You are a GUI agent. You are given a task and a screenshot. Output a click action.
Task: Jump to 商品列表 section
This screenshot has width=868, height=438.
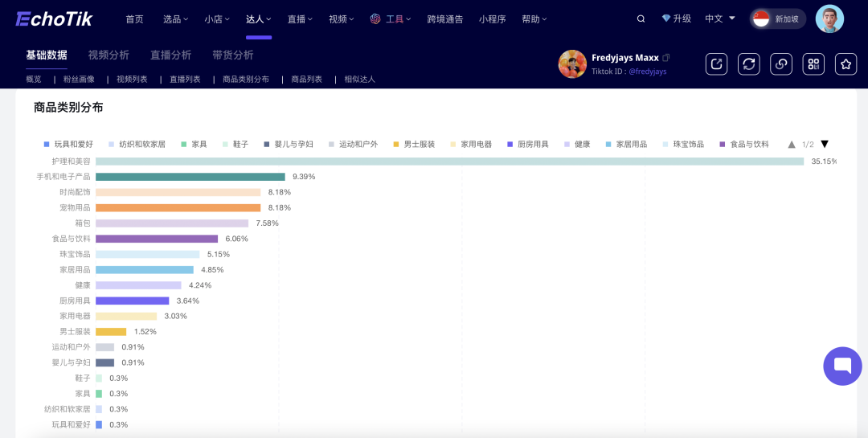pyautogui.click(x=307, y=80)
